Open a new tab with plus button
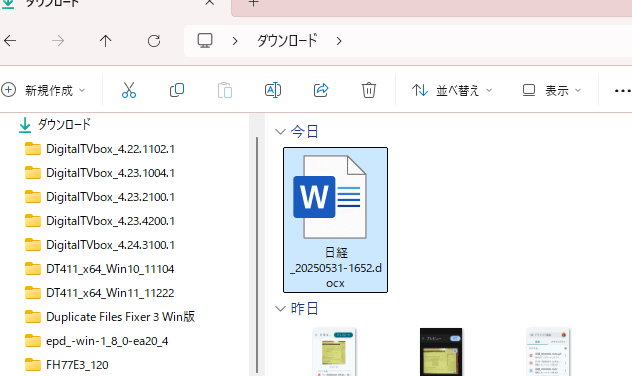The height and width of the screenshot is (376, 632). point(253,3)
